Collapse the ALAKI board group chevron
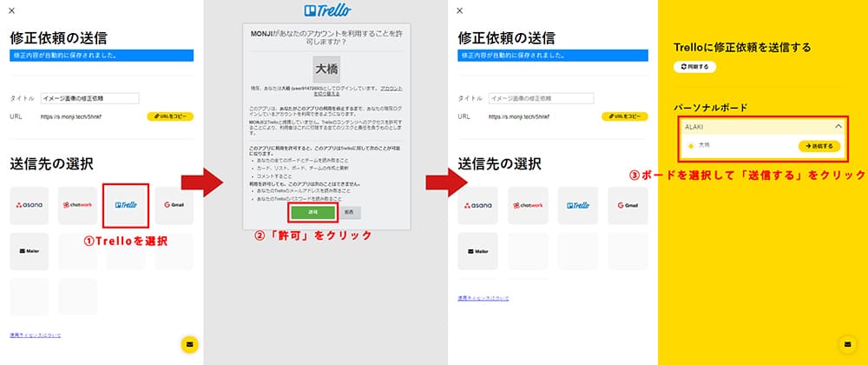The height and width of the screenshot is (365, 868). [x=838, y=126]
